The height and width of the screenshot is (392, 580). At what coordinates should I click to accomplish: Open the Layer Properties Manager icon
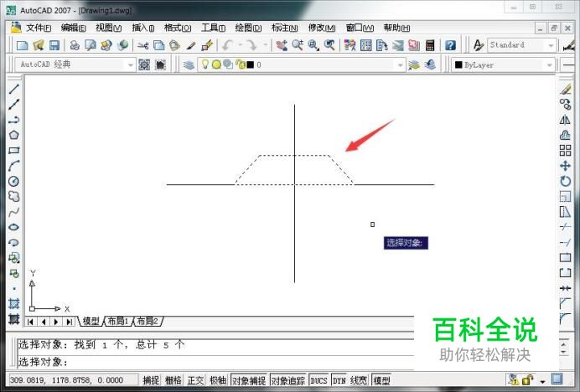point(189,65)
